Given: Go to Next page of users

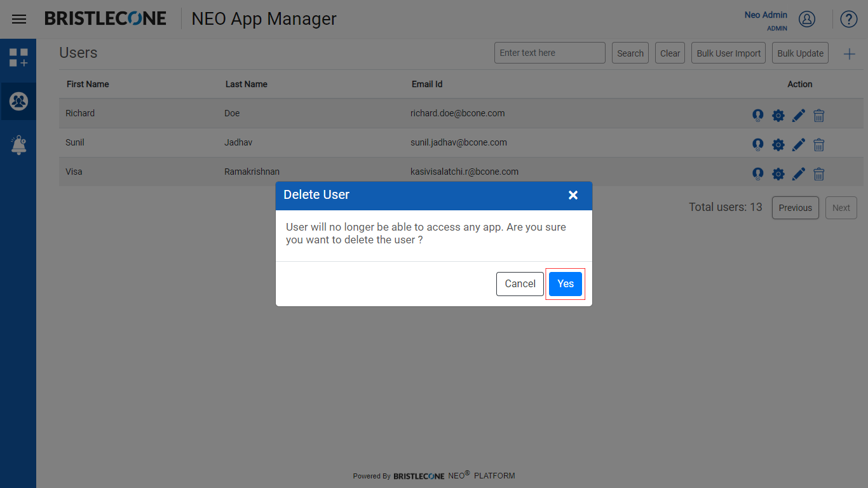Looking at the screenshot, I should pos(841,208).
